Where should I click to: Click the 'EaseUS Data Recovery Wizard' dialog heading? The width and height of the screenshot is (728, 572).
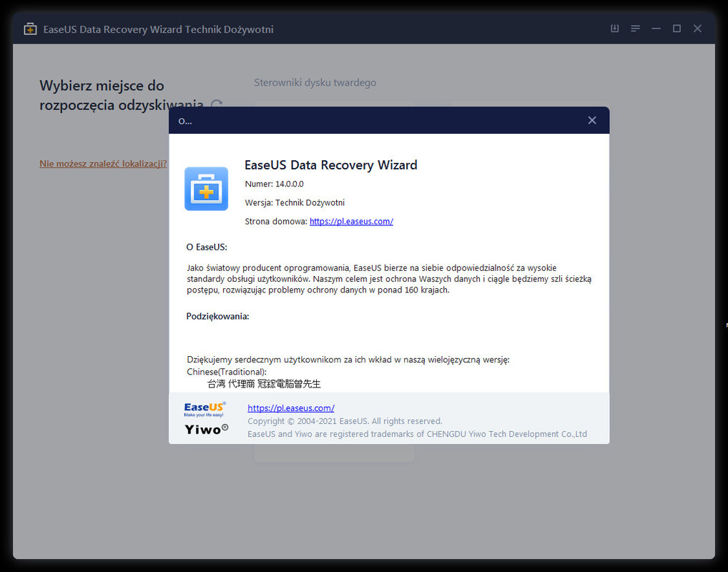330,165
